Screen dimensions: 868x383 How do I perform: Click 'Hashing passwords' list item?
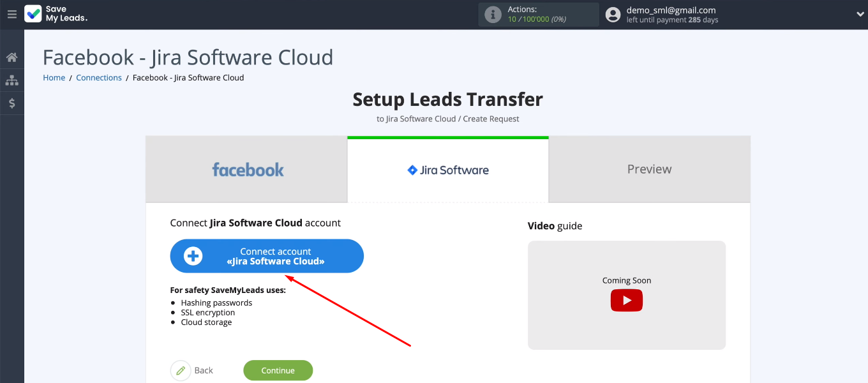tap(216, 303)
